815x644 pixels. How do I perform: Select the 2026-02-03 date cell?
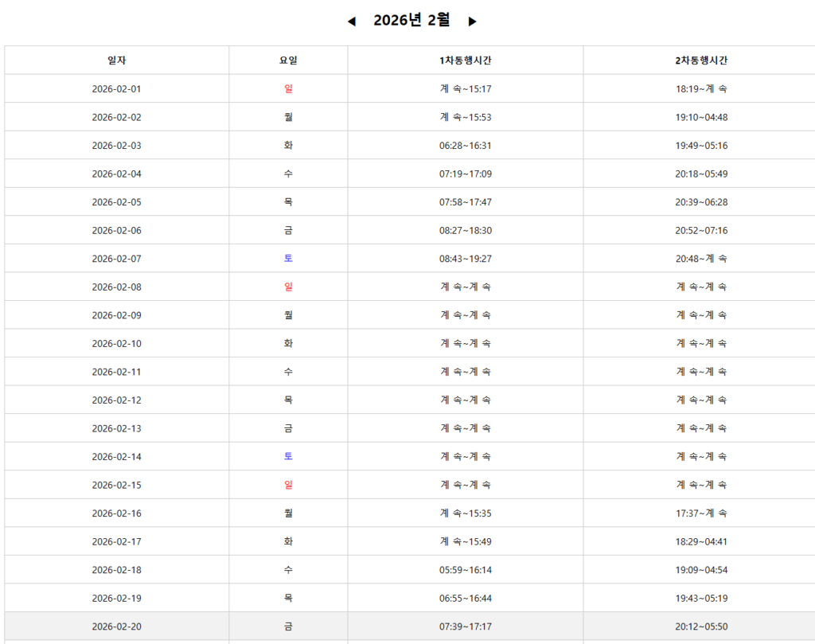116,146
